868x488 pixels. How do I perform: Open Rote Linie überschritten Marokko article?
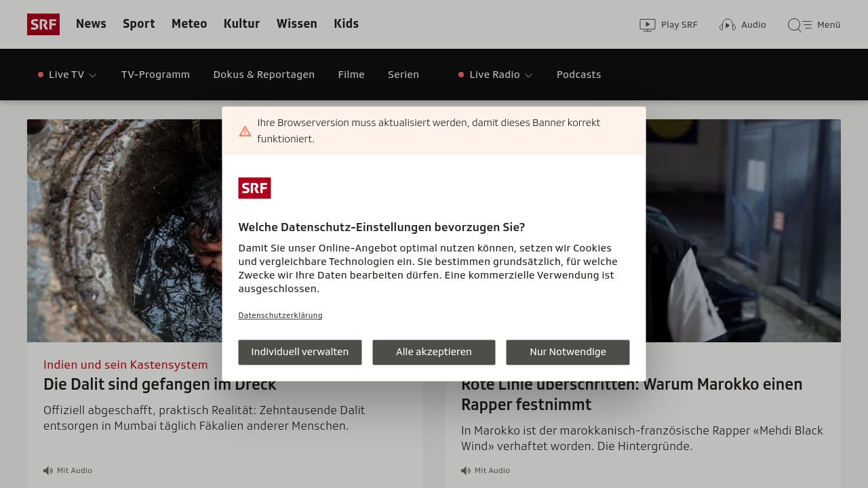(x=631, y=394)
